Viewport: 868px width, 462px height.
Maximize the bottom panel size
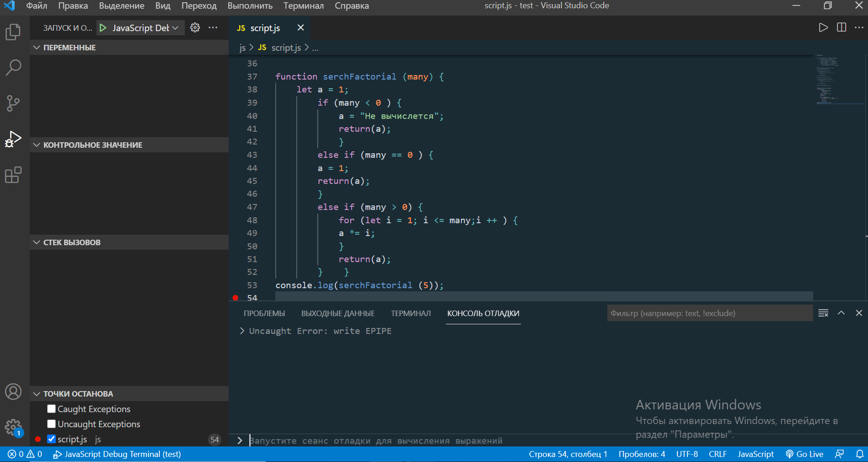click(841, 313)
